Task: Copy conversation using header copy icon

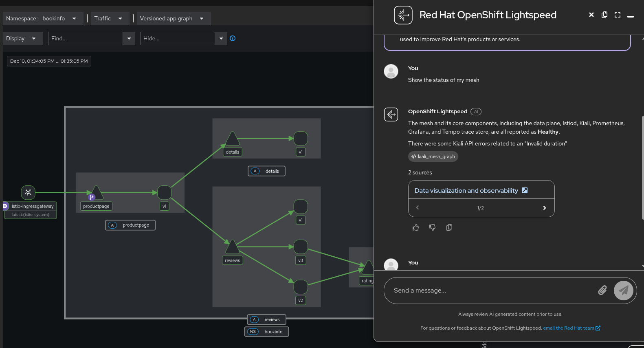Action: coord(604,15)
